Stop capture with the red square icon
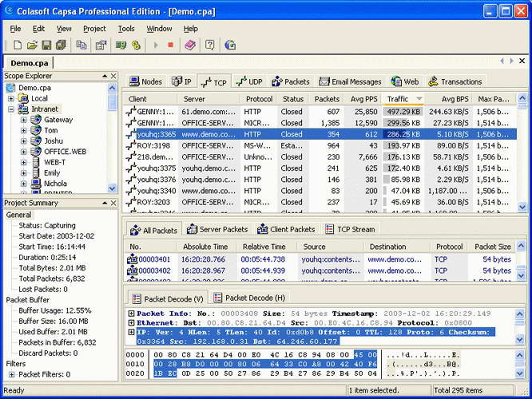 click(171, 45)
